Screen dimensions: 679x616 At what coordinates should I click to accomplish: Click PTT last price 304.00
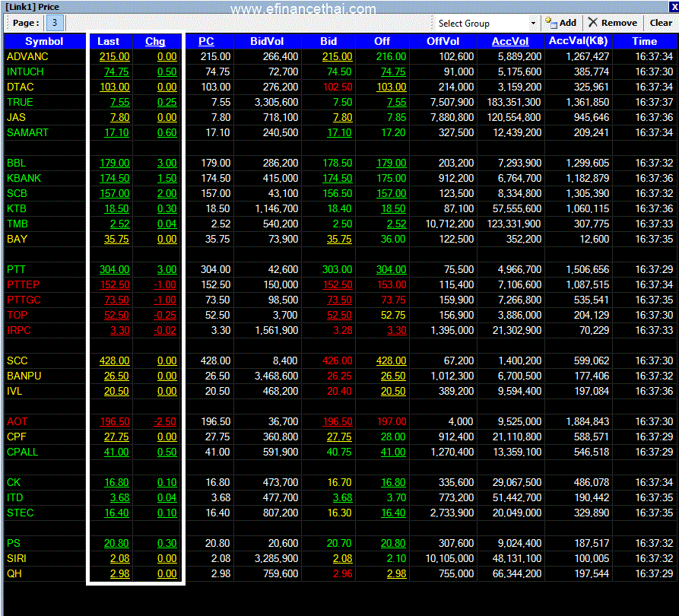coord(114,269)
